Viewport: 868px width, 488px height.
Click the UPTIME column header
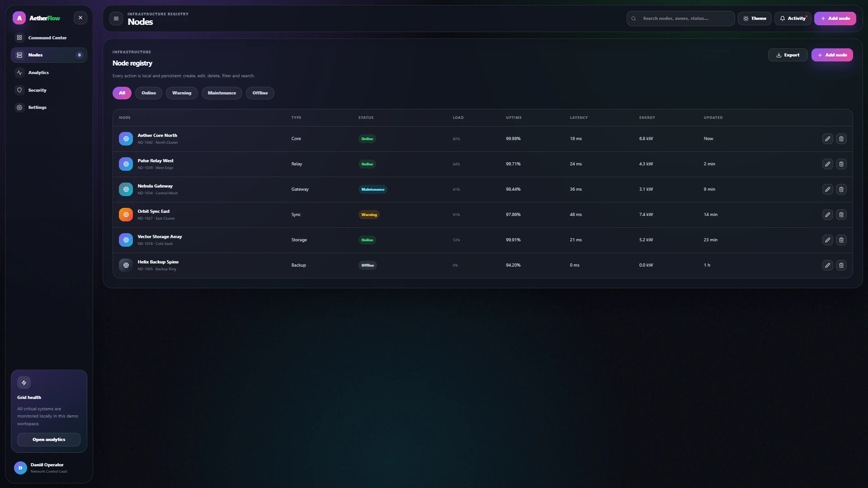pyautogui.click(x=514, y=117)
